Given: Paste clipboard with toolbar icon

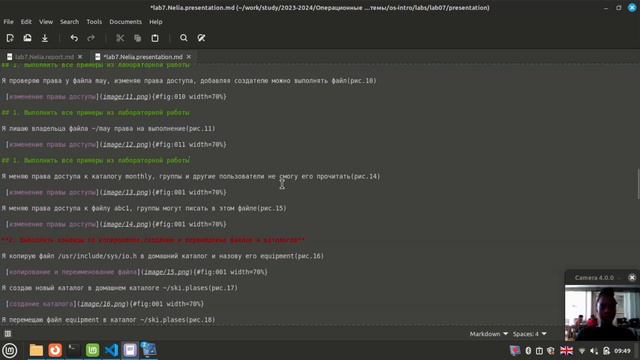Looking at the screenshot, I should (x=155, y=38).
